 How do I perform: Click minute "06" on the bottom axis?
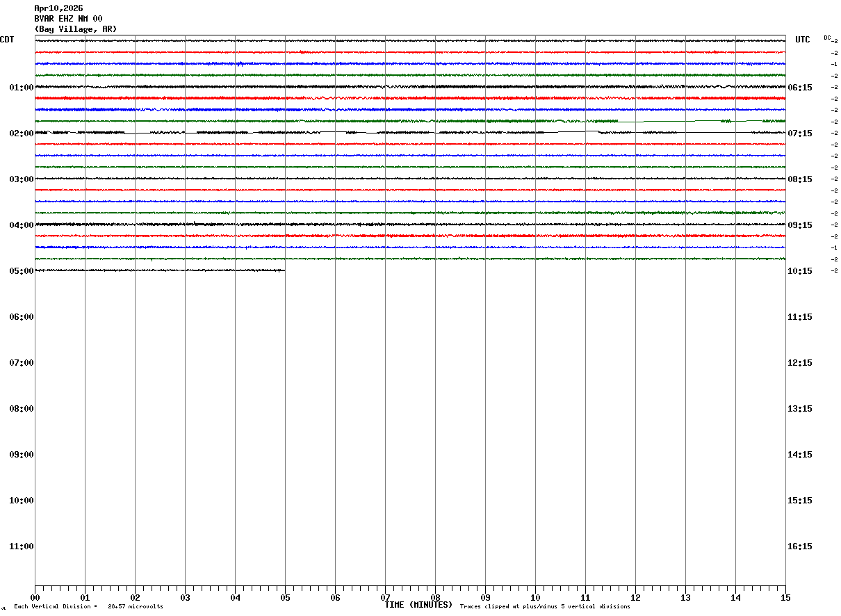coord(335,598)
